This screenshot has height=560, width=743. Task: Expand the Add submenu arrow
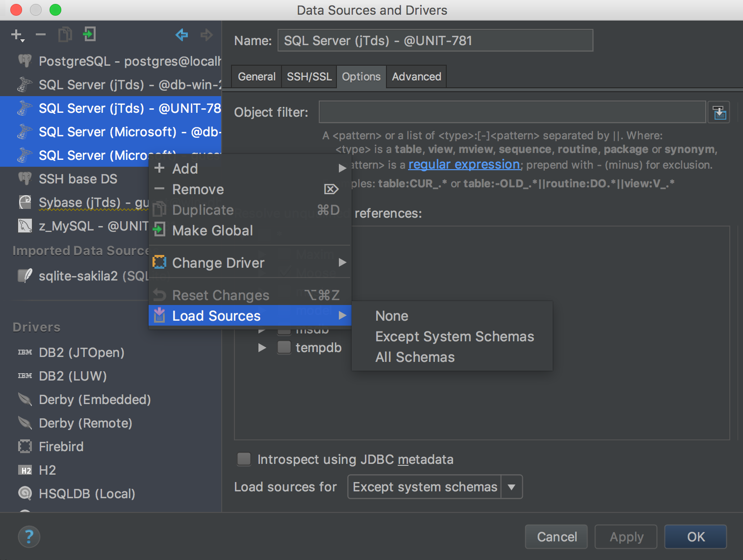point(342,169)
